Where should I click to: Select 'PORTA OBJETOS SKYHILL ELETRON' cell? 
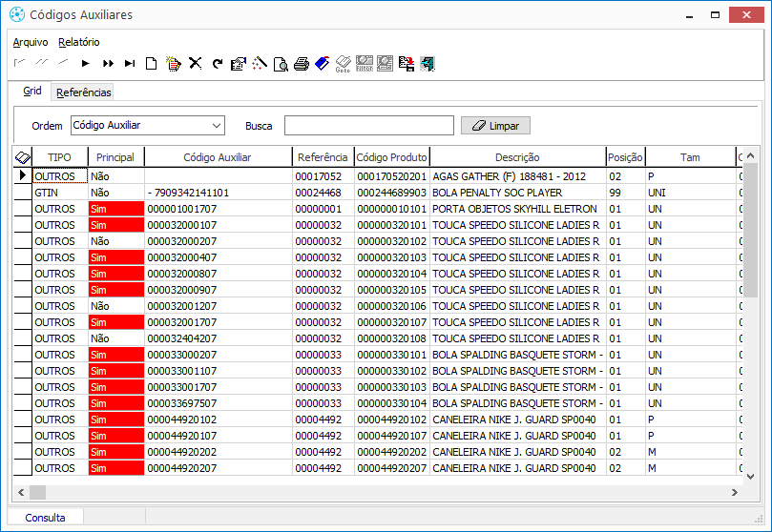click(x=518, y=209)
